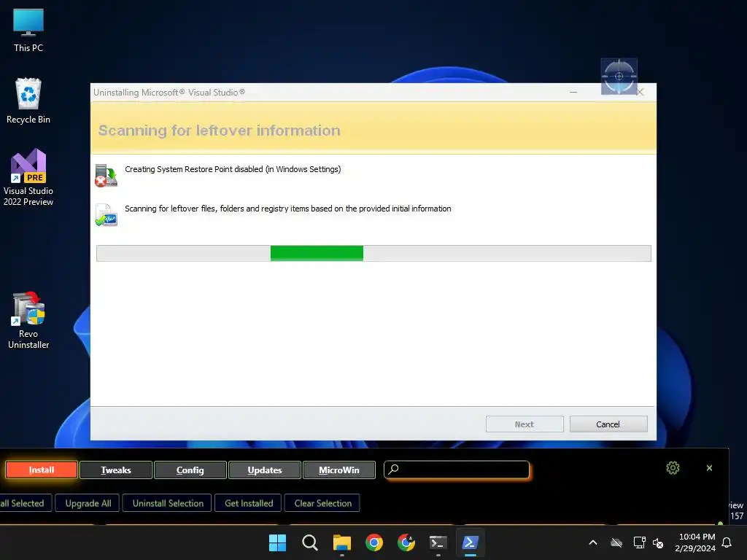Click the Next button in uninstall dialog
This screenshot has width=747, height=560.
(x=525, y=424)
